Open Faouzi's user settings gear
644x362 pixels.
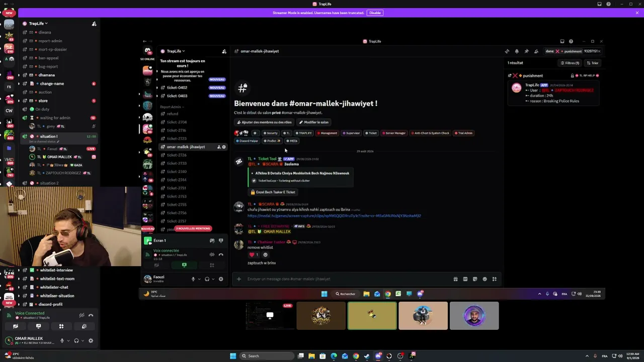[x=221, y=279]
